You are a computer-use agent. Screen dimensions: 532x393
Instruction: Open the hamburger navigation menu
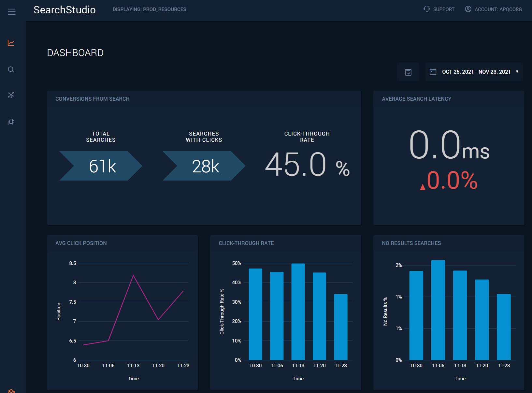tap(12, 11)
